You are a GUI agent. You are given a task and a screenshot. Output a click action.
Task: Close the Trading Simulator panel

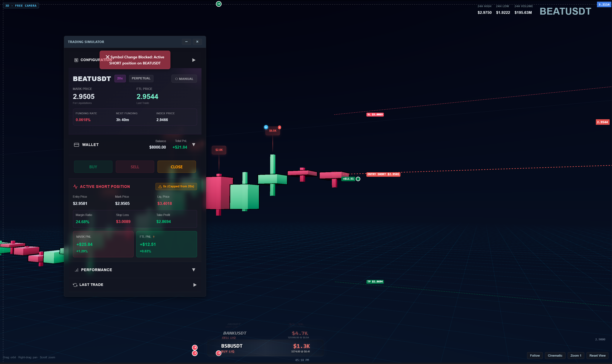click(x=197, y=42)
